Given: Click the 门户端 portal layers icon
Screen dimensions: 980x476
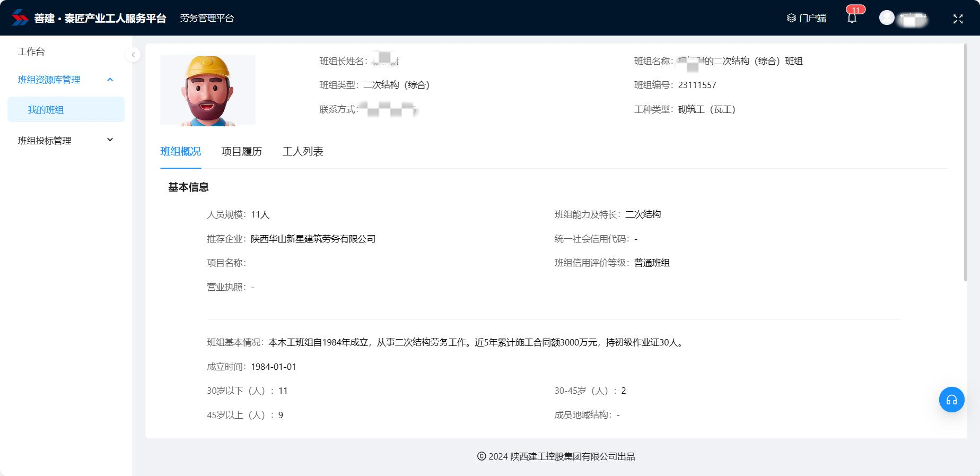Looking at the screenshot, I should 791,18.
